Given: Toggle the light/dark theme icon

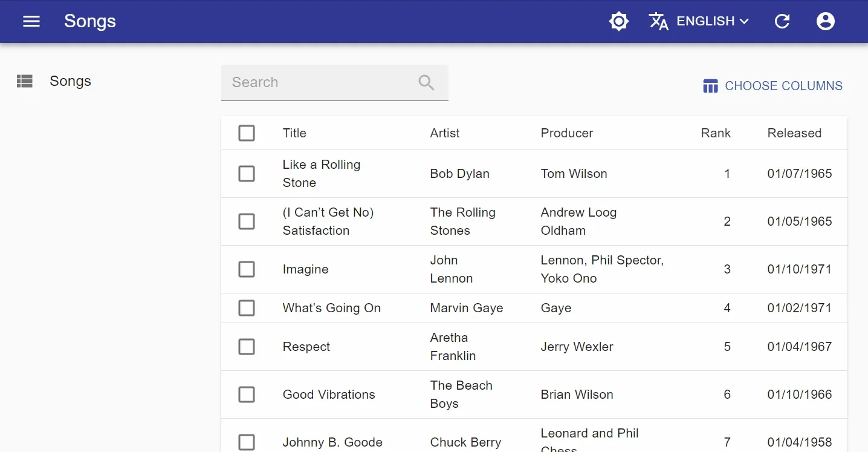Looking at the screenshot, I should pos(619,21).
